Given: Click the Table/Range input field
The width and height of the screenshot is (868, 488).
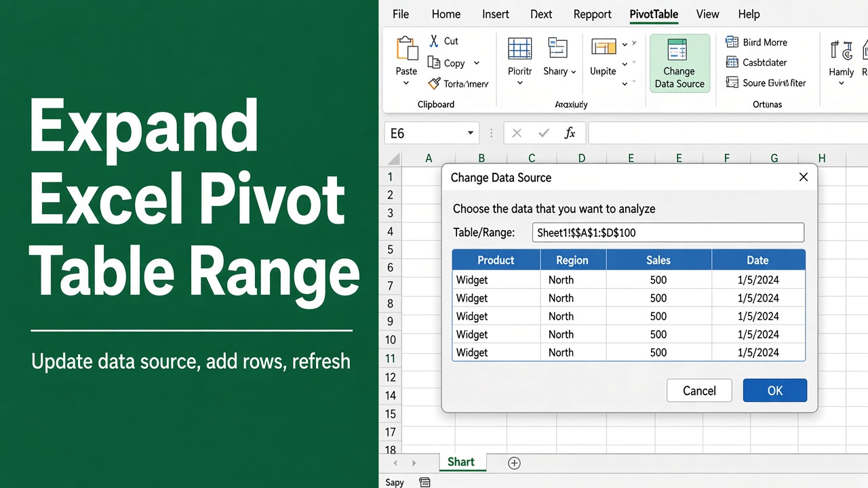Looking at the screenshot, I should (668, 232).
